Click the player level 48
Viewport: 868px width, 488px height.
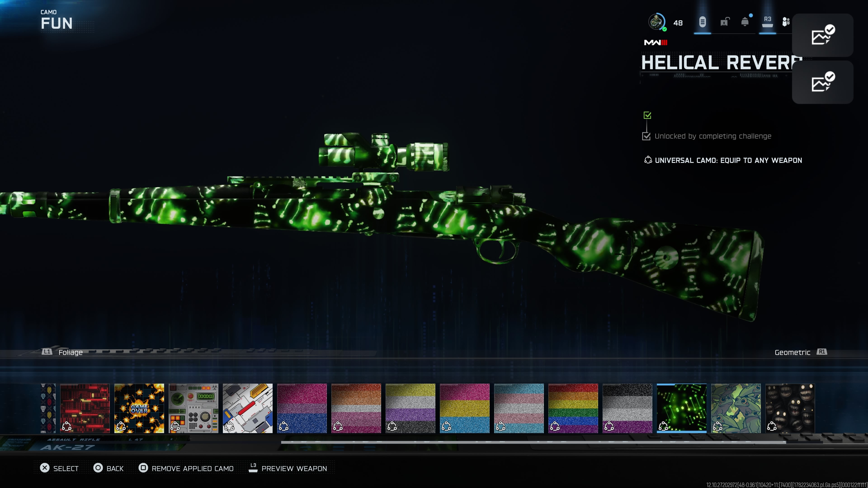pos(678,23)
